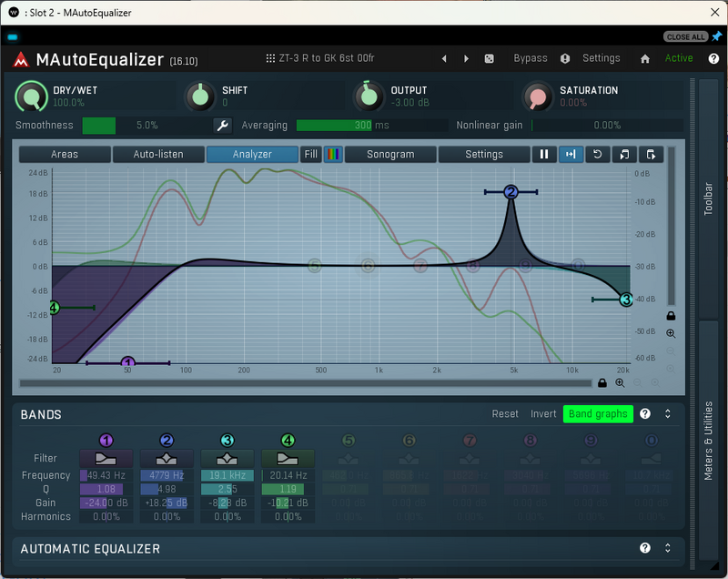
Task: Collapse the Bands section arrows
Action: point(668,413)
